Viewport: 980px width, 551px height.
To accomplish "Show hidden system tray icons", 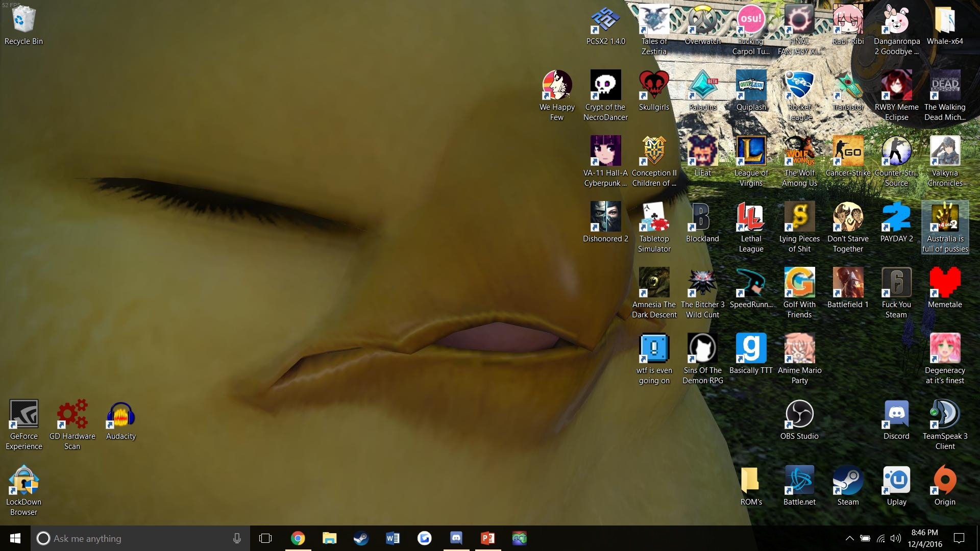I will pos(849,538).
